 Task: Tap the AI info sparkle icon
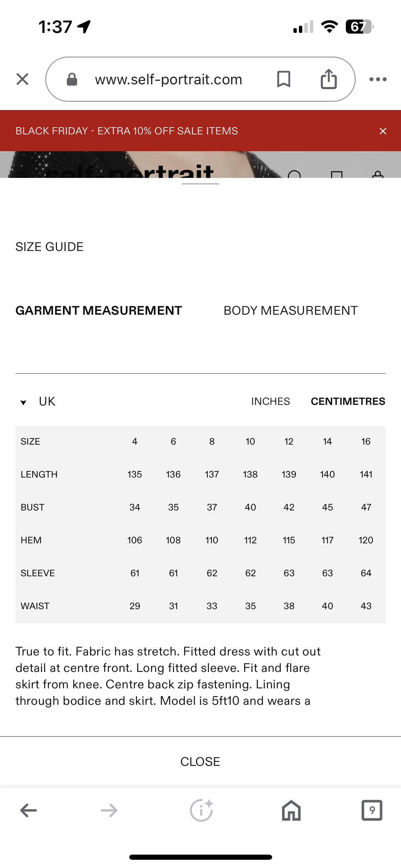202,810
